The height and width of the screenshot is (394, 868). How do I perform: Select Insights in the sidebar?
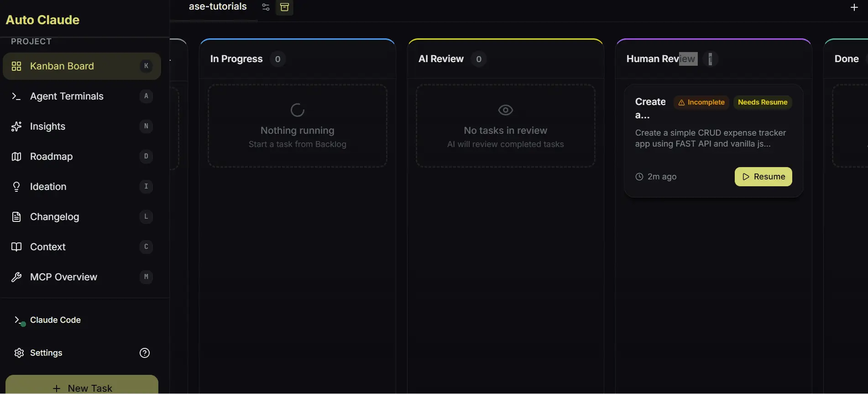coord(47,126)
